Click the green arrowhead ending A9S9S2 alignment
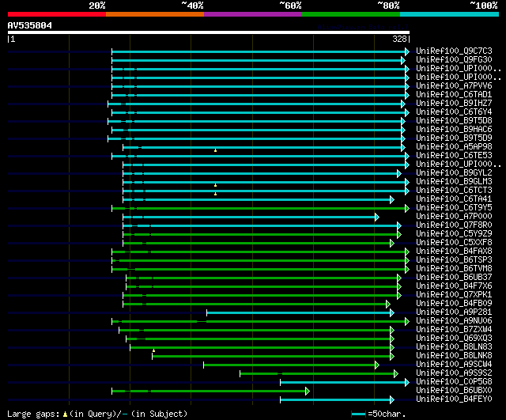The width and height of the screenshot is (506, 420). coord(396,374)
